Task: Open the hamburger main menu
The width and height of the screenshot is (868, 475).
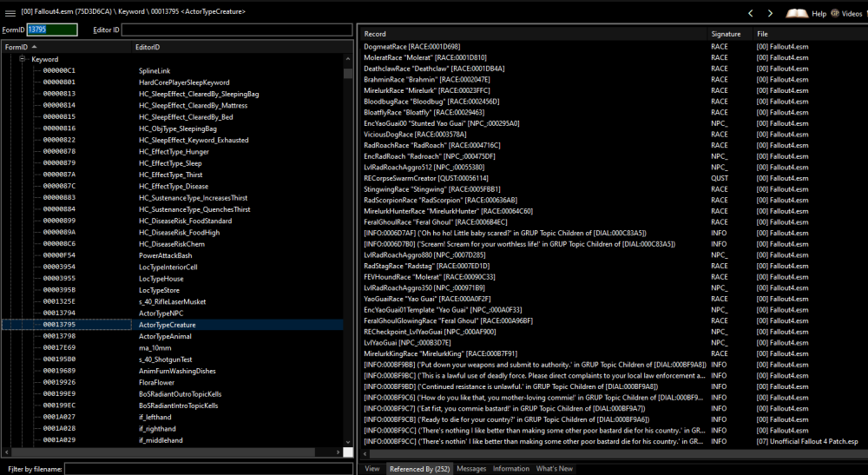Action: coord(10,13)
